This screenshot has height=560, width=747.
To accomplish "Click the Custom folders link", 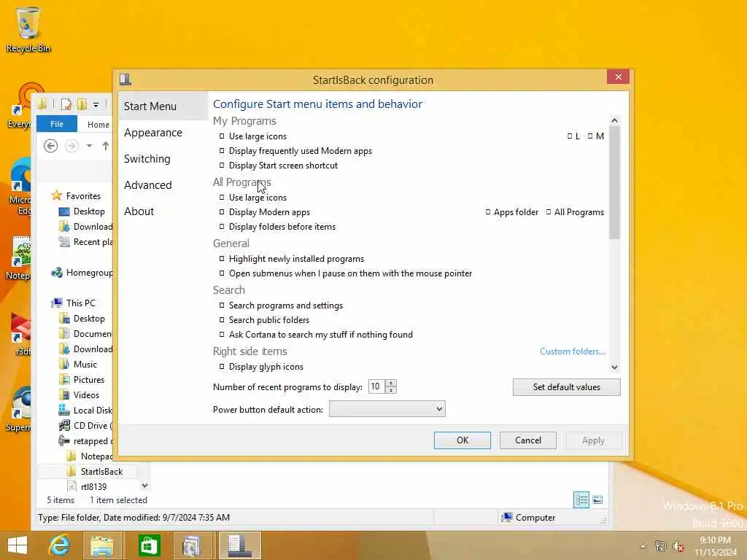I will tap(573, 351).
